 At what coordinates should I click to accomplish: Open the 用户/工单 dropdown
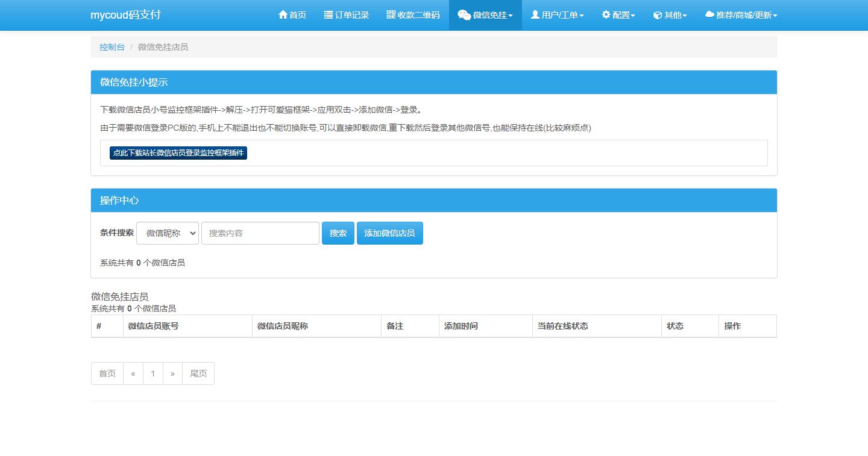[x=556, y=14]
